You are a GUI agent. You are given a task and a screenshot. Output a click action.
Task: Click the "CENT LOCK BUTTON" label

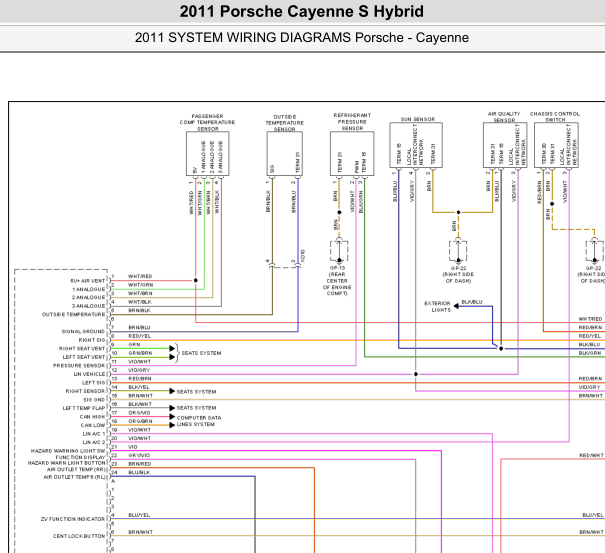(79, 536)
